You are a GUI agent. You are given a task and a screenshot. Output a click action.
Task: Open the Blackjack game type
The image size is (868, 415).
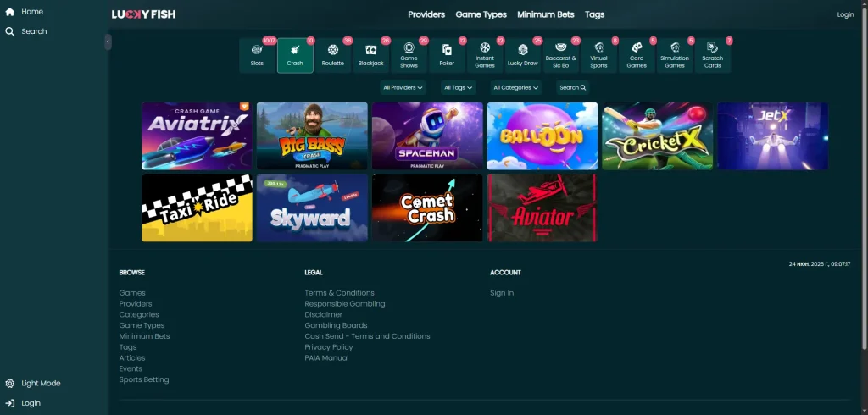[371, 55]
